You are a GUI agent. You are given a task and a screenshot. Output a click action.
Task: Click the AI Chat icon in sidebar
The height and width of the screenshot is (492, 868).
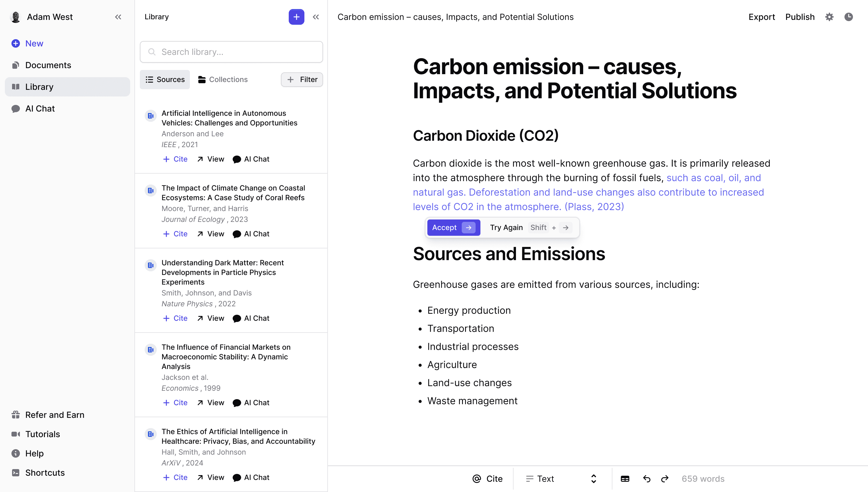click(x=16, y=108)
